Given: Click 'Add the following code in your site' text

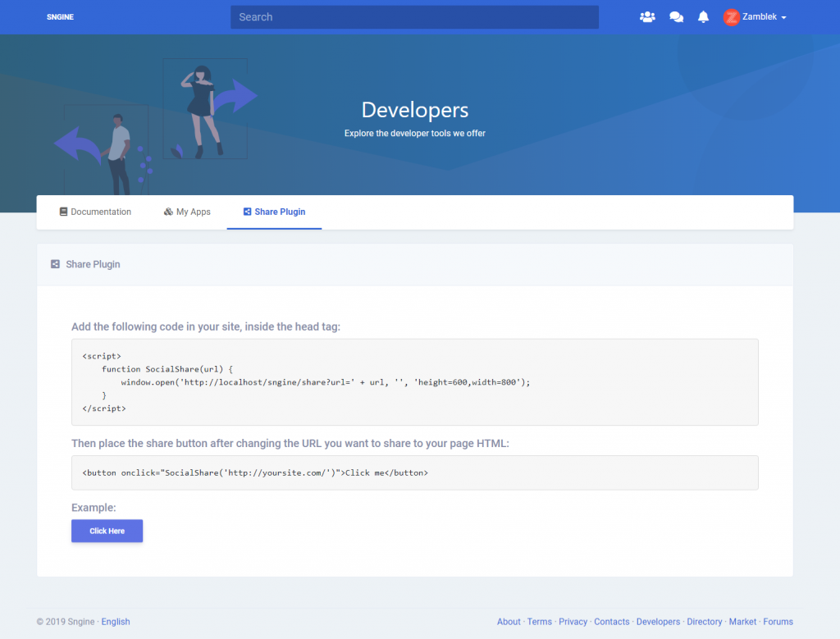Looking at the screenshot, I should [206, 326].
